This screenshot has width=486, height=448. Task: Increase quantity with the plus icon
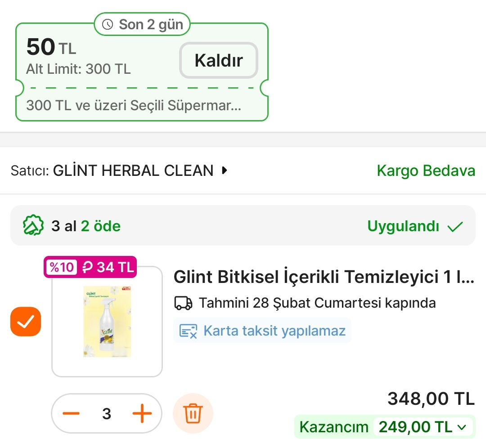pyautogui.click(x=142, y=413)
